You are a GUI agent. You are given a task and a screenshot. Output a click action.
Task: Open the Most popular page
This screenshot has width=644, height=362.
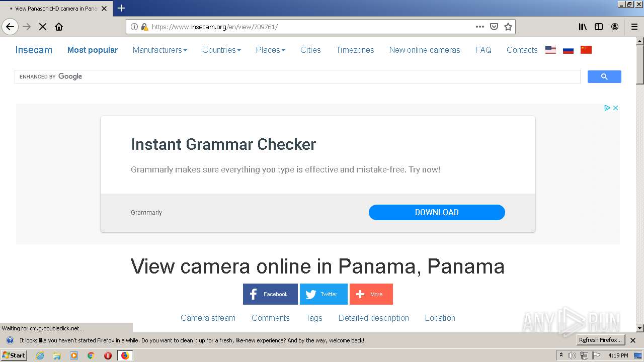[93, 50]
